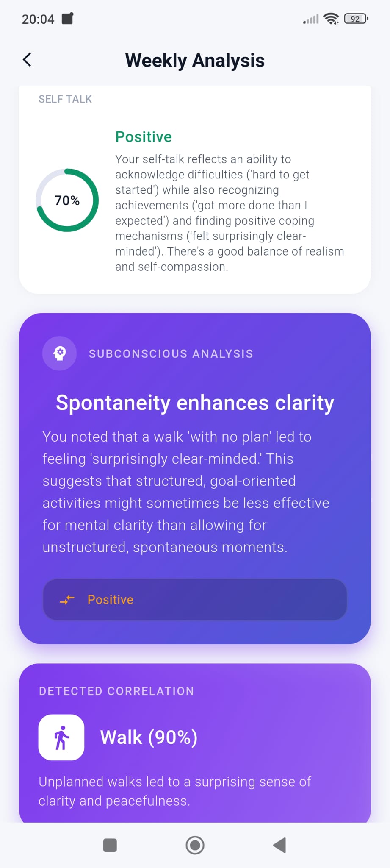Expand the Detected Correlation section

116,691
